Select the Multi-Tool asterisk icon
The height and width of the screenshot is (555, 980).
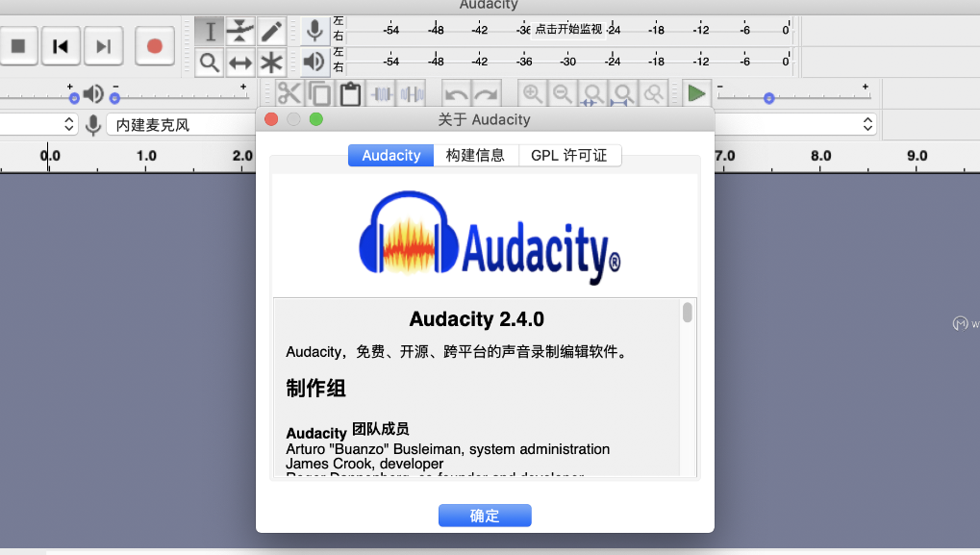(271, 63)
